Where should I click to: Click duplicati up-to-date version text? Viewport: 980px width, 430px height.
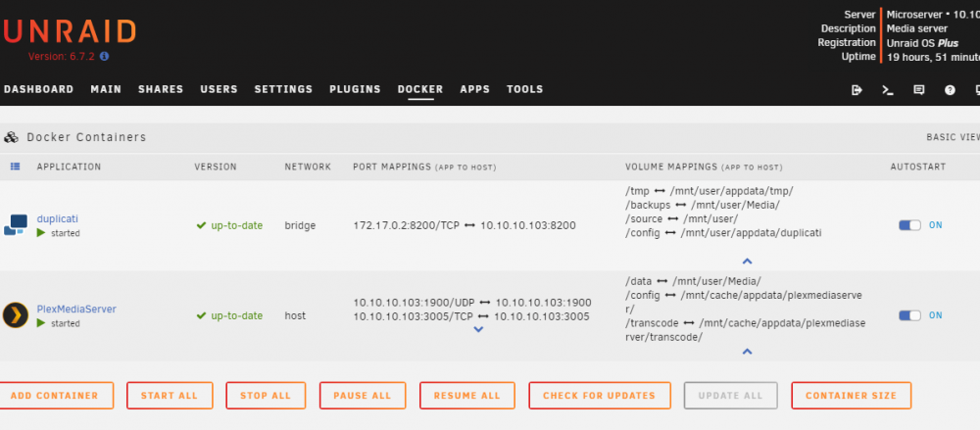click(237, 225)
